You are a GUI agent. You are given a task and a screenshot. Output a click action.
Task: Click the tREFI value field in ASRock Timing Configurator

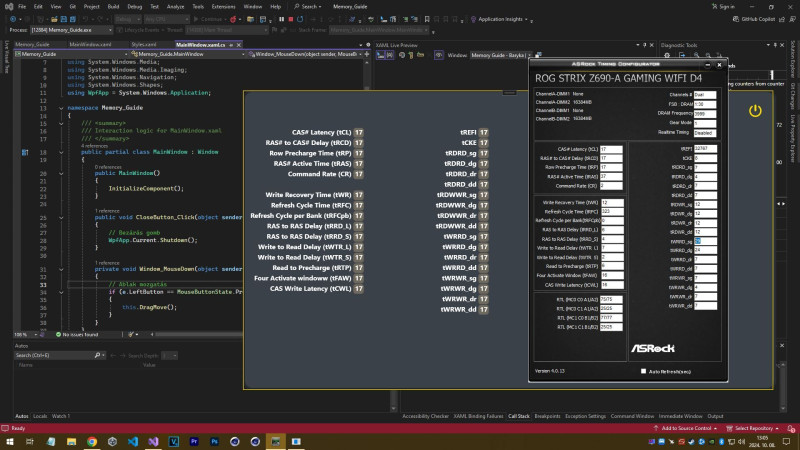pos(705,148)
